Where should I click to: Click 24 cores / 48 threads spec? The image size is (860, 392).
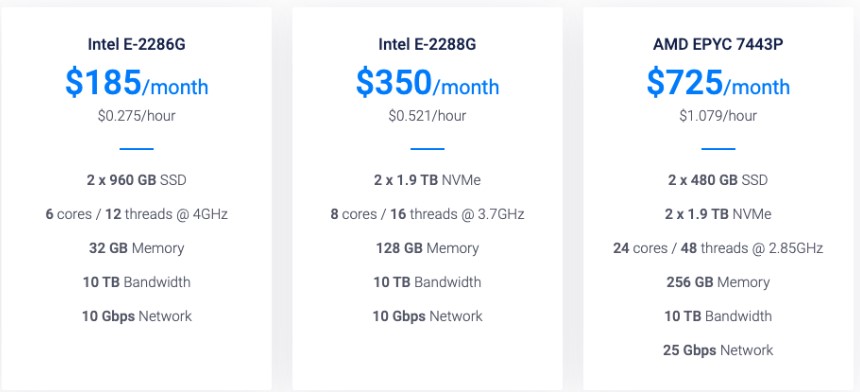[718, 248]
